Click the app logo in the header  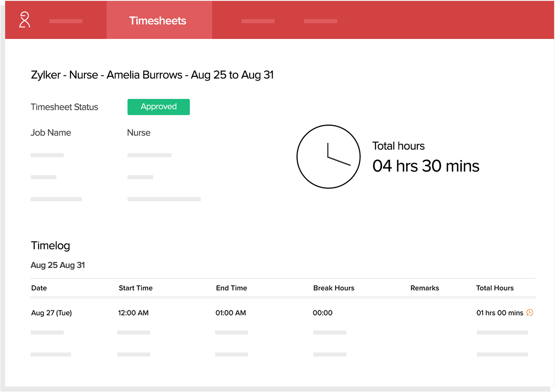[25, 20]
